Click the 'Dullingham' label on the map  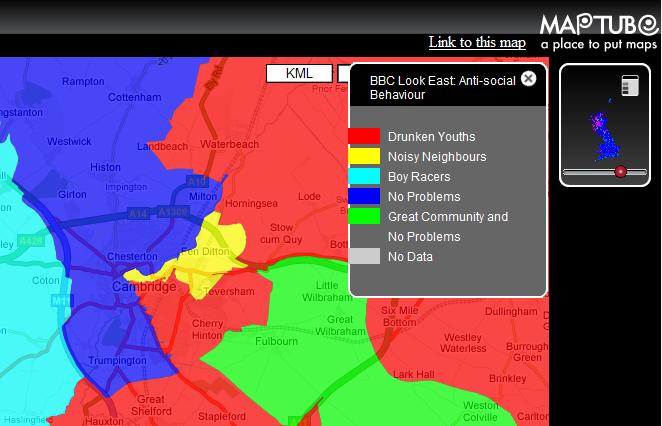point(511,312)
